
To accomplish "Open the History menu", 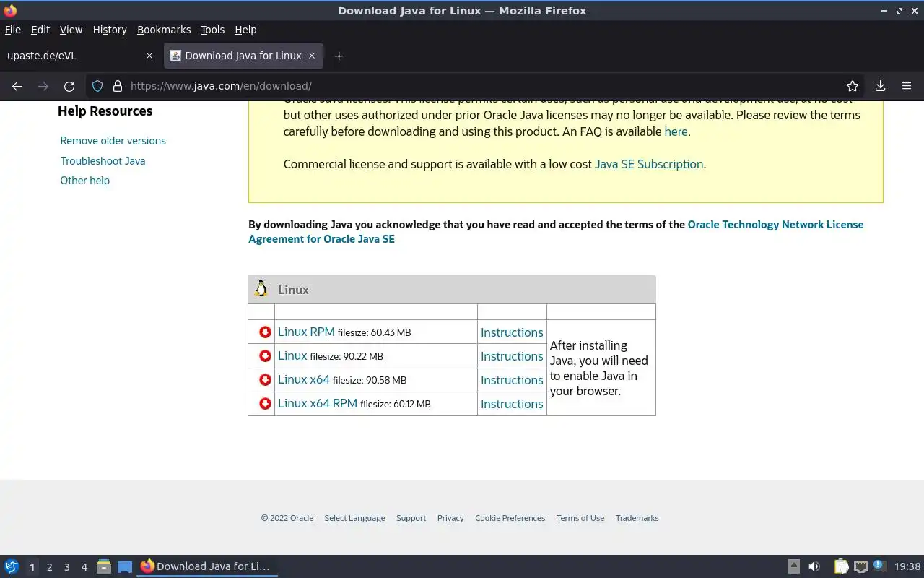I will pos(110,30).
